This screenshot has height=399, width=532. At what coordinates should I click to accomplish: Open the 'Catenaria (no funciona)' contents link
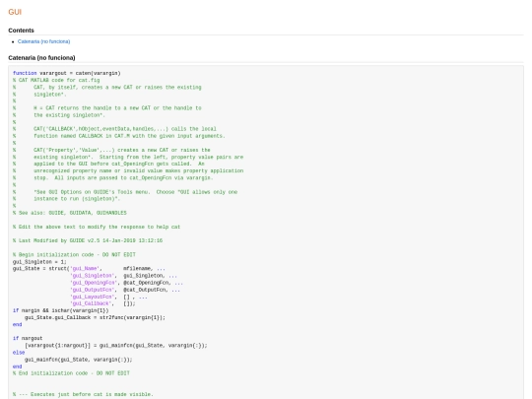coord(43,41)
